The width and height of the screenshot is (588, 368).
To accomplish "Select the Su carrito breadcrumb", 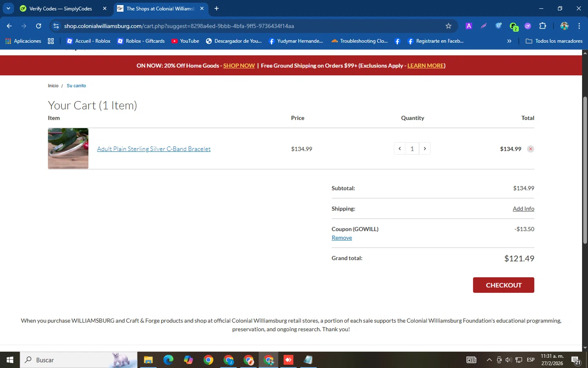I will click(76, 86).
